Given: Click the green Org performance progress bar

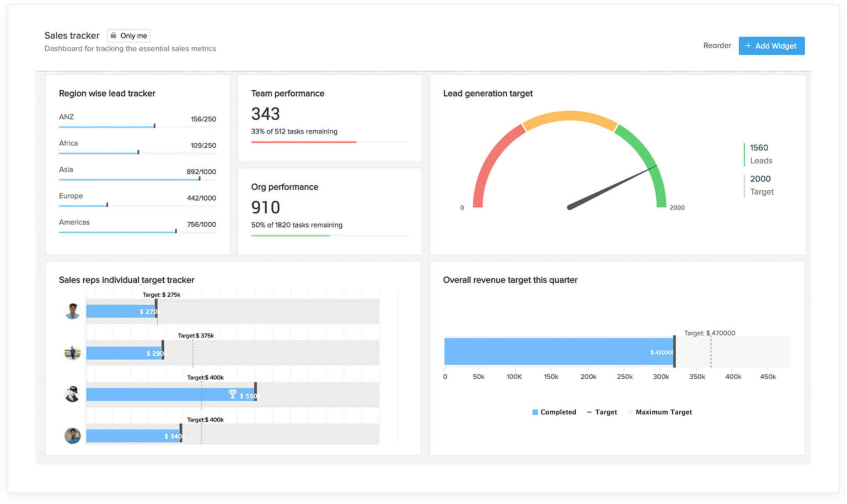Looking at the screenshot, I should (x=291, y=235).
